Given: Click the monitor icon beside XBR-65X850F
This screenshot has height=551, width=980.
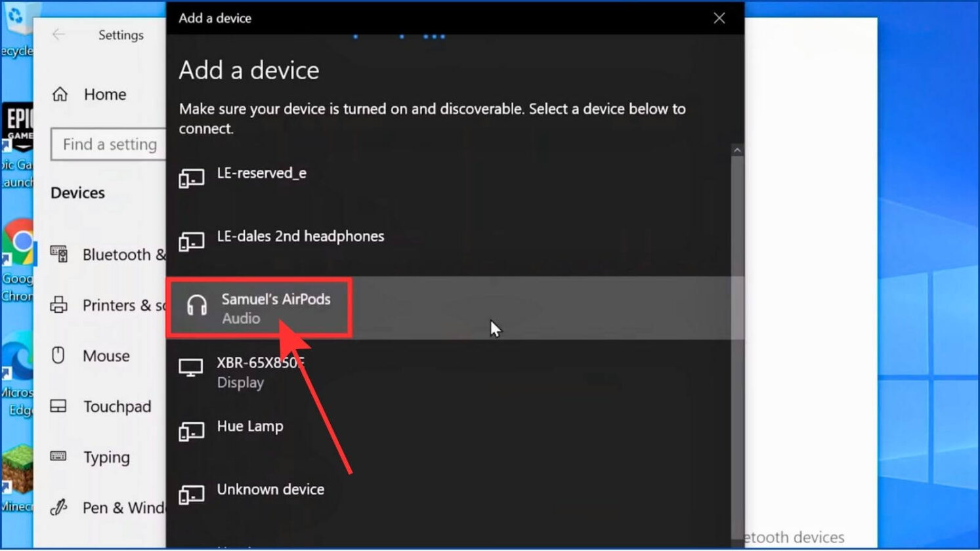Looking at the screenshot, I should [x=191, y=368].
